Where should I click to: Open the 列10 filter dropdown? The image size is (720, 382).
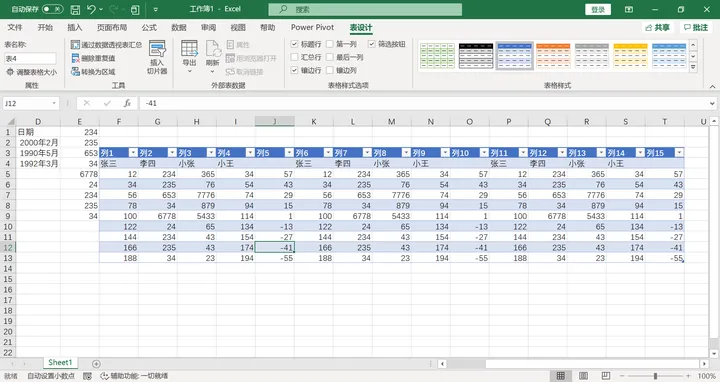[x=484, y=153]
